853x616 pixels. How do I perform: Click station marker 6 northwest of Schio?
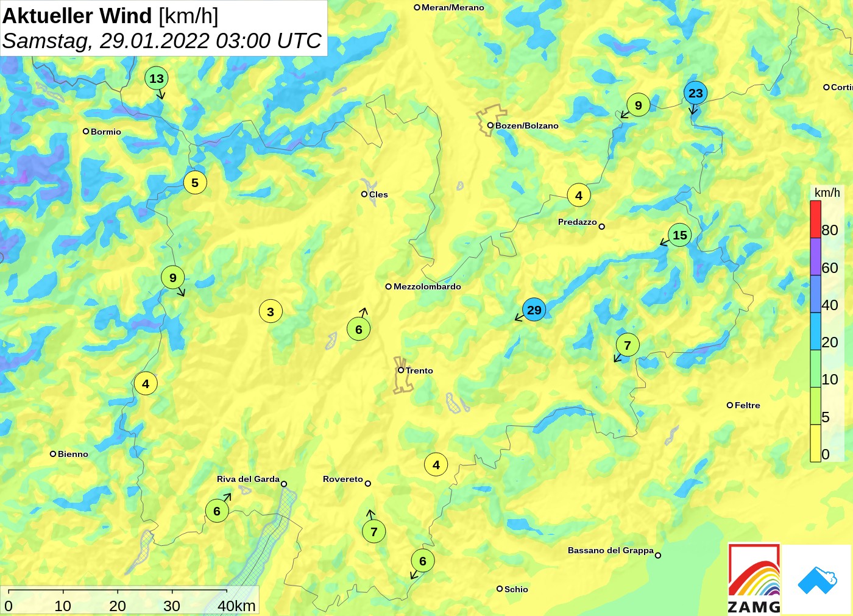point(423,561)
